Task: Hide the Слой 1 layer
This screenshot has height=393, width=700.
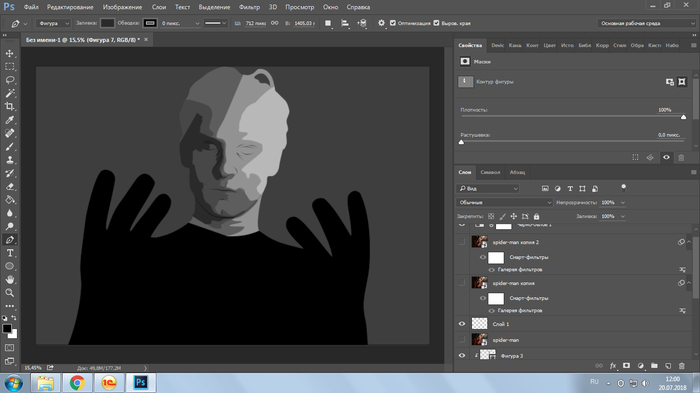Action: 462,324
